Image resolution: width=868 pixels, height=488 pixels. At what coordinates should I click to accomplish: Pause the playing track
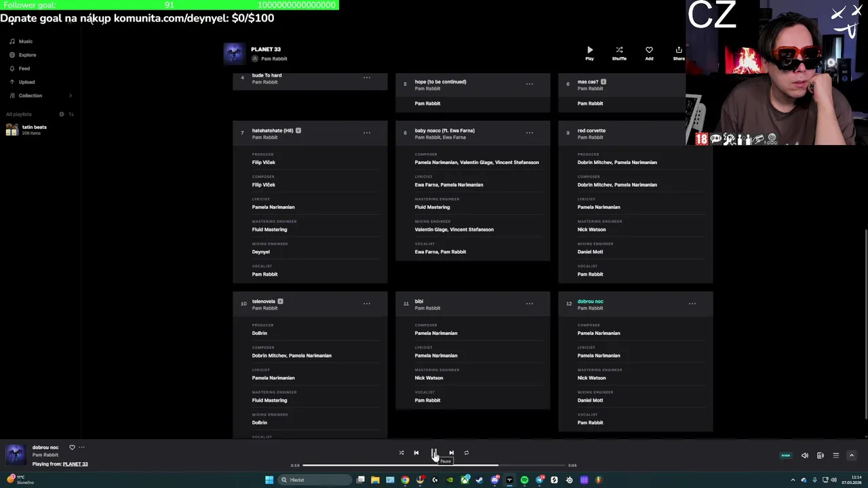tap(433, 453)
